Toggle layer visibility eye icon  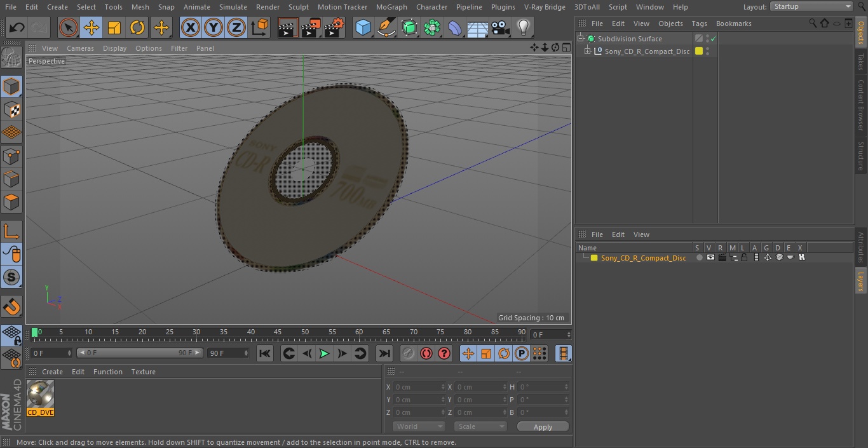click(710, 258)
